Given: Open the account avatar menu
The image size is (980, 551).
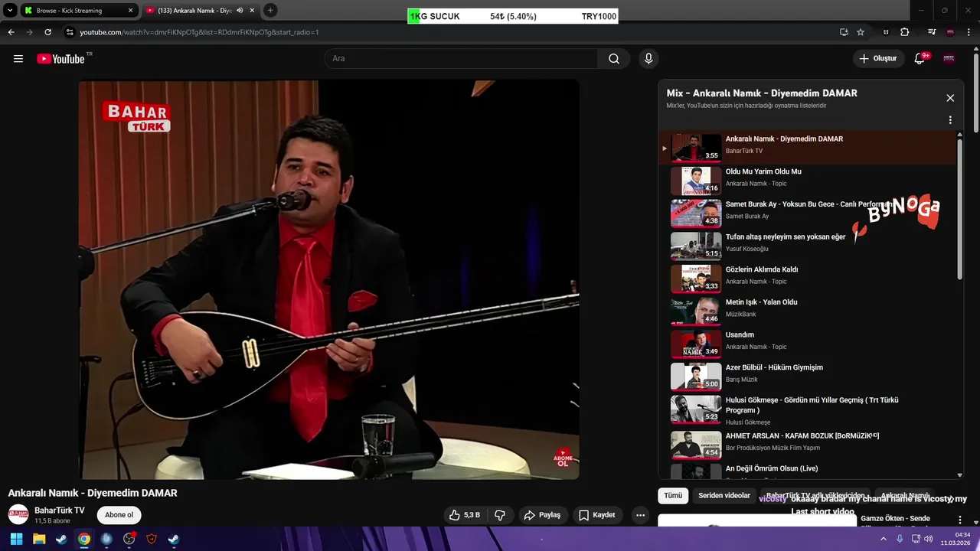Looking at the screenshot, I should [x=949, y=58].
